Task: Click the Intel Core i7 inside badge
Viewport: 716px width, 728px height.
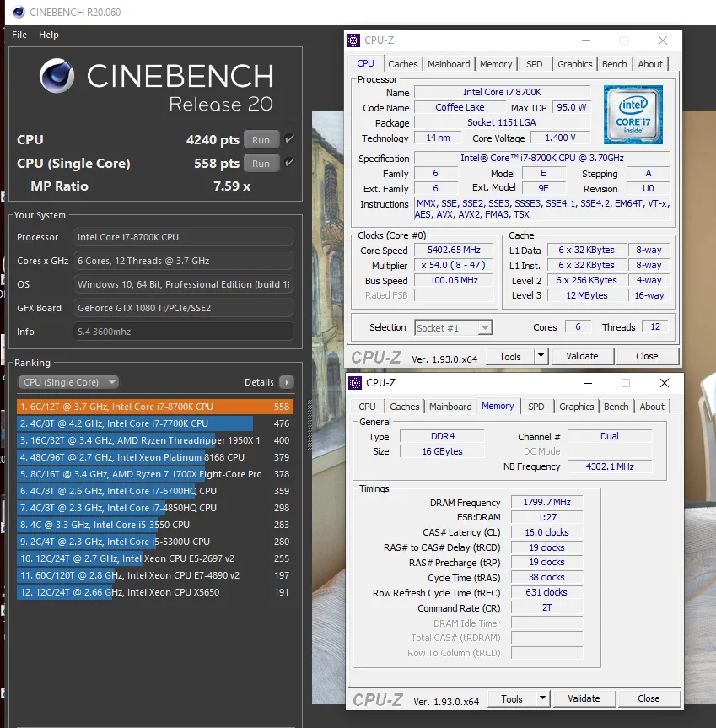Action: click(x=633, y=114)
